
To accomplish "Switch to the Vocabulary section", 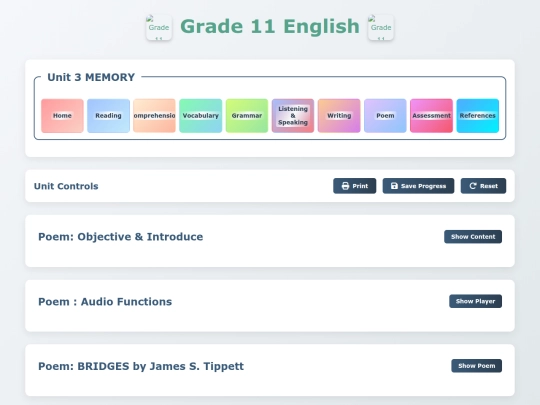I will (201, 116).
